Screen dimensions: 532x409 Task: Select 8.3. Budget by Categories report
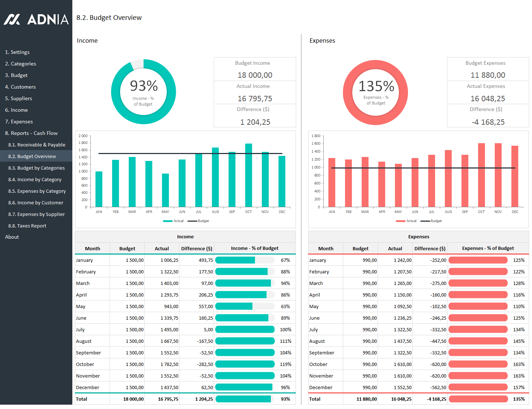point(36,168)
